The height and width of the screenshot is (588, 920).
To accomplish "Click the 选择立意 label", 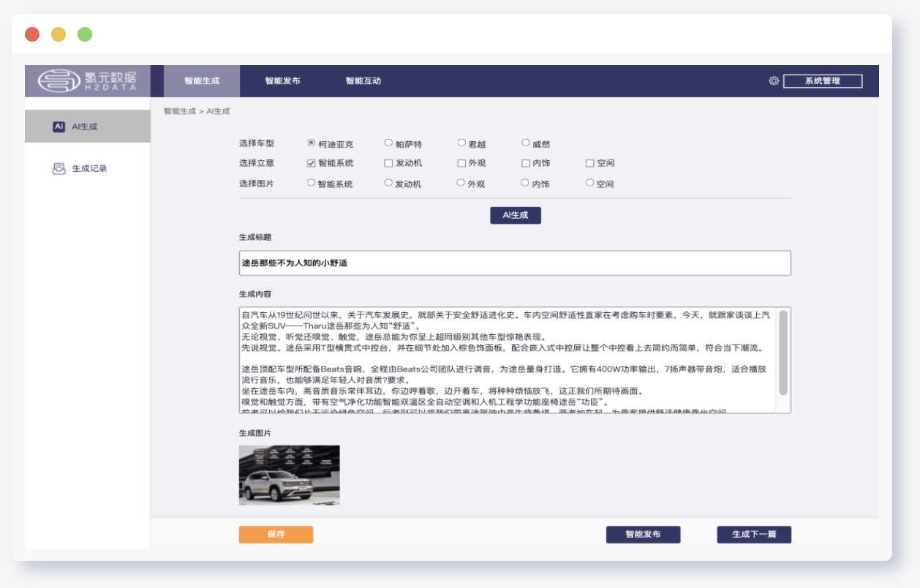I will coord(257,163).
